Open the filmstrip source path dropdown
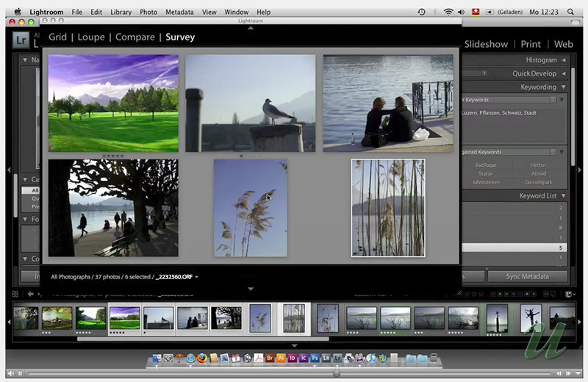The width and height of the screenshot is (588, 382). [x=196, y=277]
